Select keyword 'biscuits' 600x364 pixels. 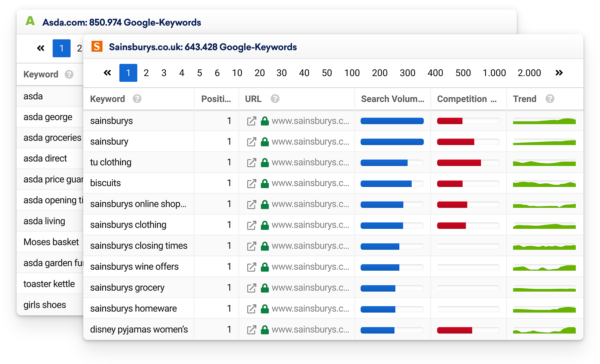[105, 183]
